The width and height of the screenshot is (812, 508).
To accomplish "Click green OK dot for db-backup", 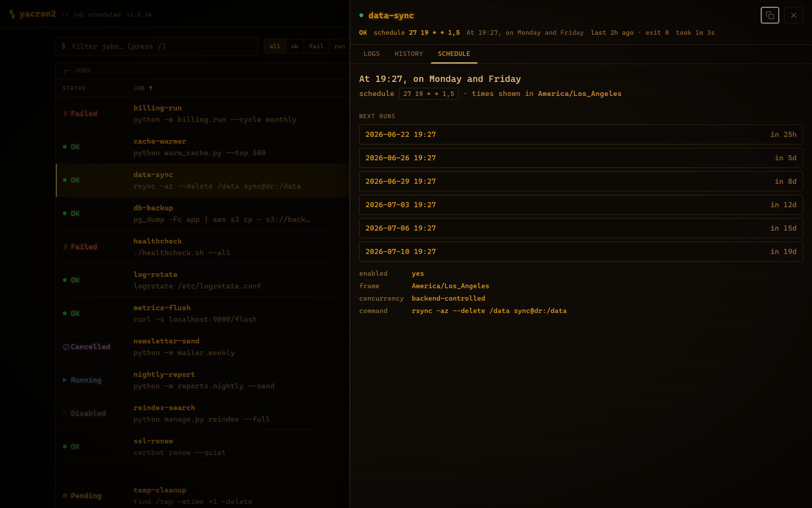I will 65,213.
